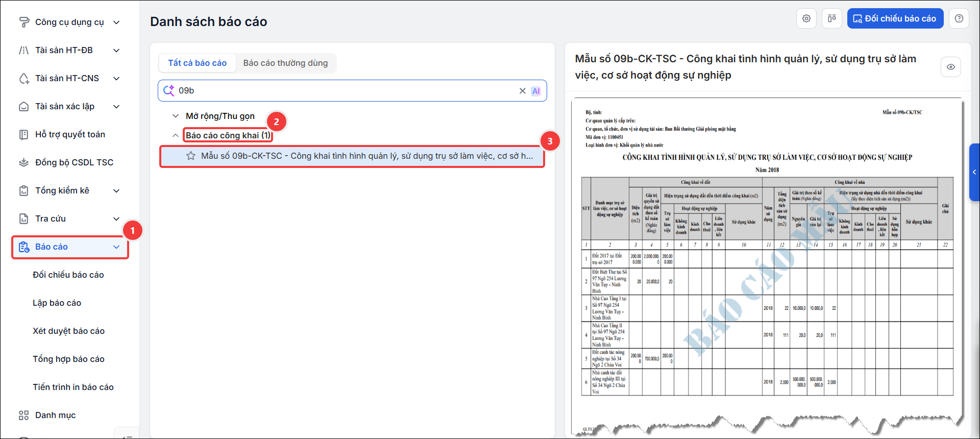Click the Tài sản xác lập icon
The image size is (980, 439).
(23, 106)
